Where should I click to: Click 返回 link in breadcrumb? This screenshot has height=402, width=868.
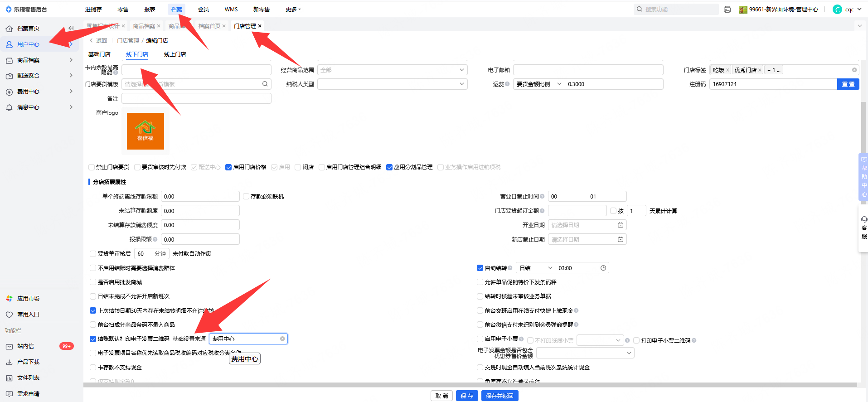(x=98, y=41)
